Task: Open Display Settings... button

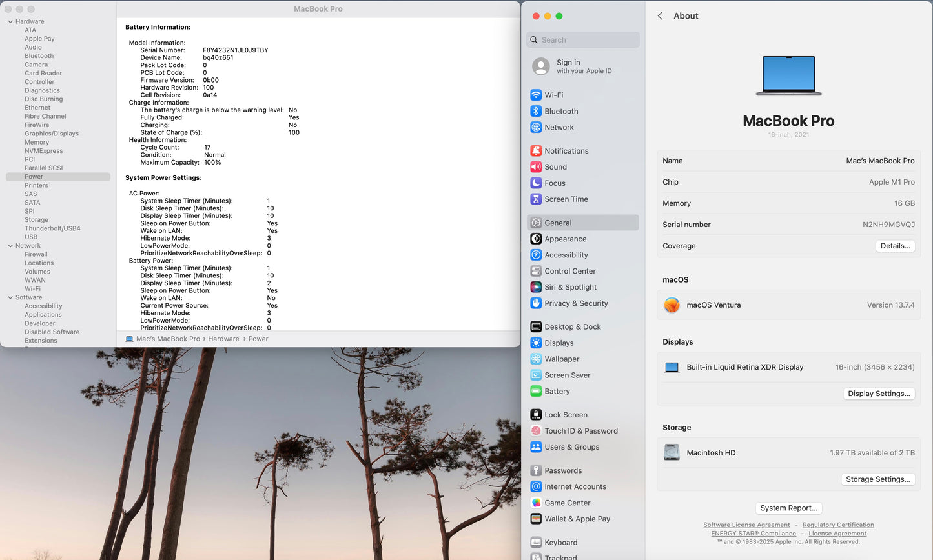Action: [x=879, y=394]
